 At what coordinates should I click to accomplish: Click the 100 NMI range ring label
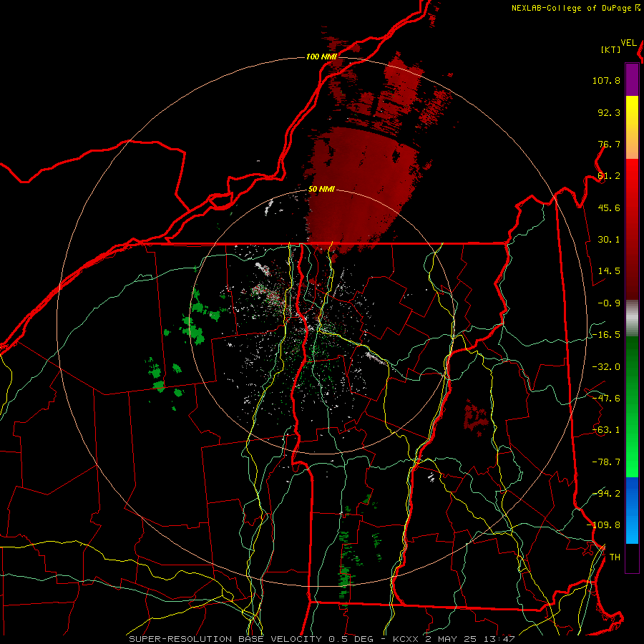pos(321,57)
